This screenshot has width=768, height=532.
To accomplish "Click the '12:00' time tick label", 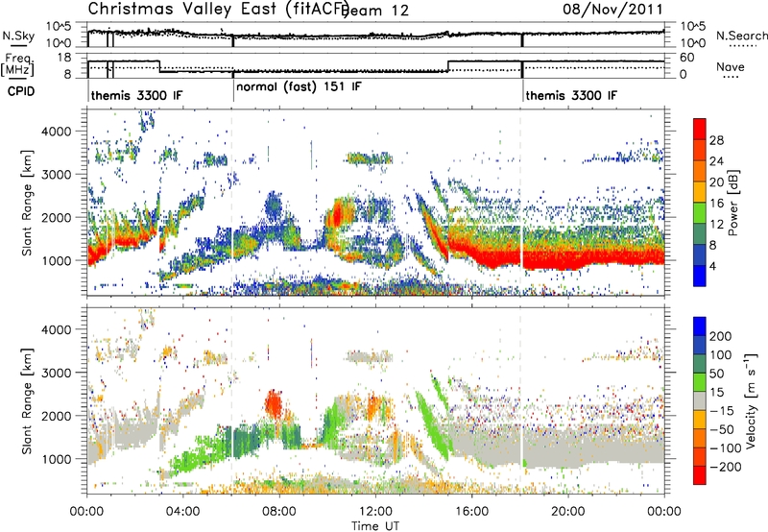I will (x=375, y=512).
